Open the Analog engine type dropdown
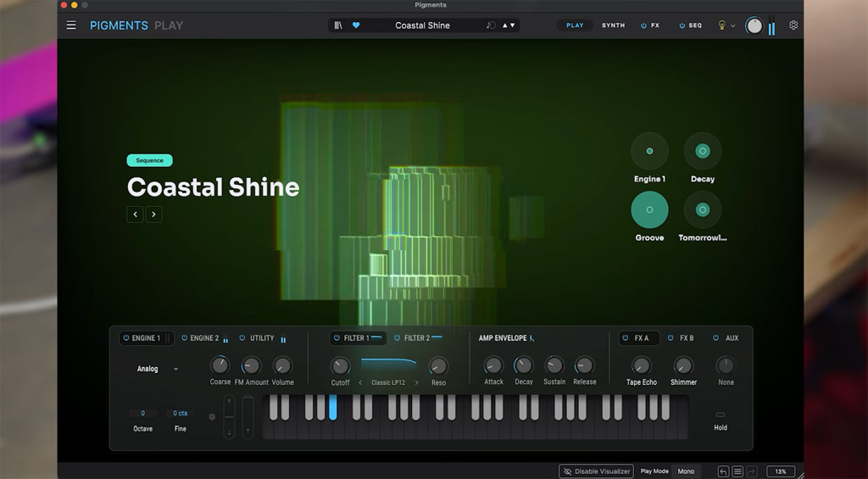Screen dimensions: 868x479 (x=157, y=369)
